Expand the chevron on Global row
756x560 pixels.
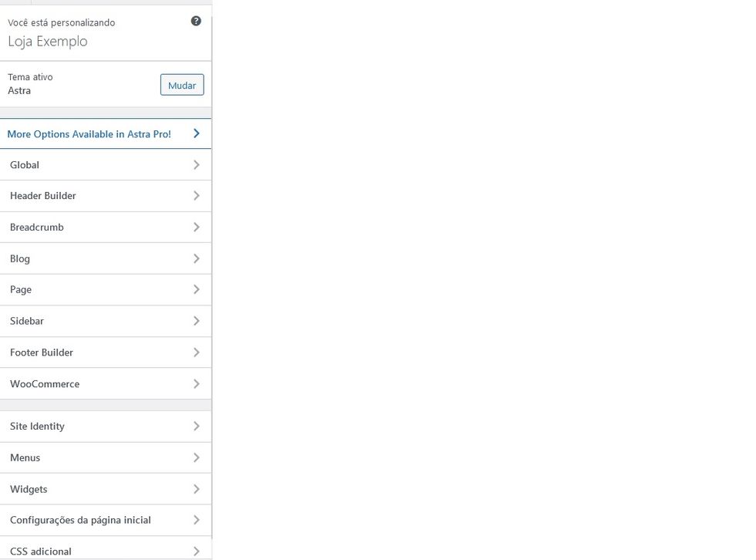pyautogui.click(x=196, y=165)
